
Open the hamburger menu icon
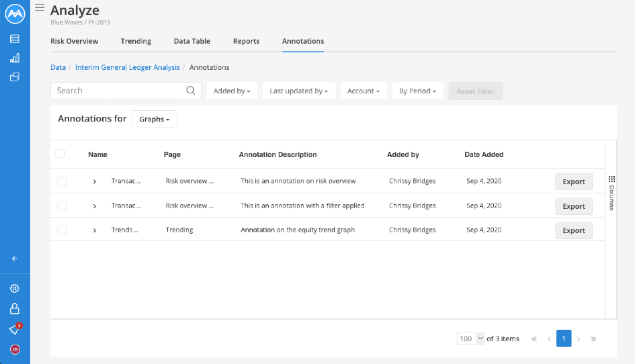point(40,7)
